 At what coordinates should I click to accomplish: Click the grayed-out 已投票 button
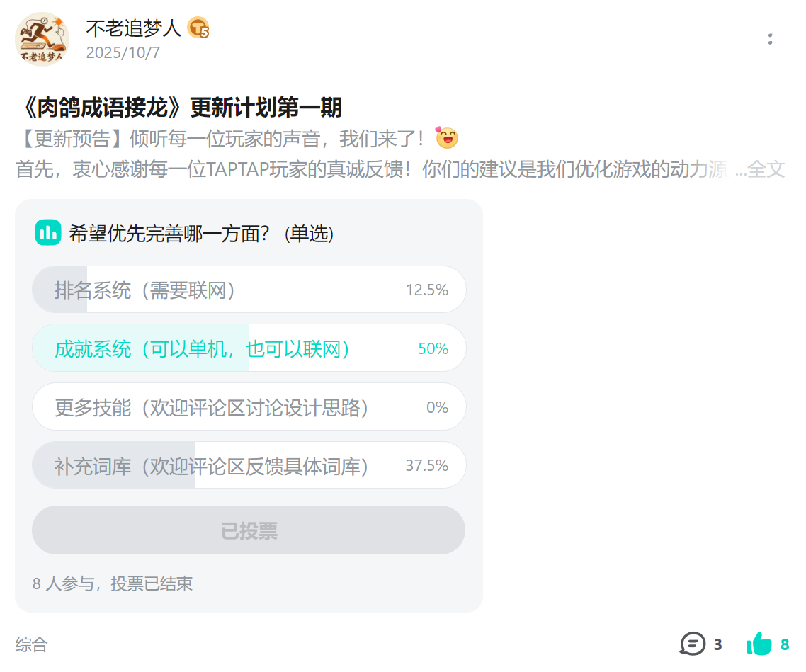pyautogui.click(x=249, y=530)
